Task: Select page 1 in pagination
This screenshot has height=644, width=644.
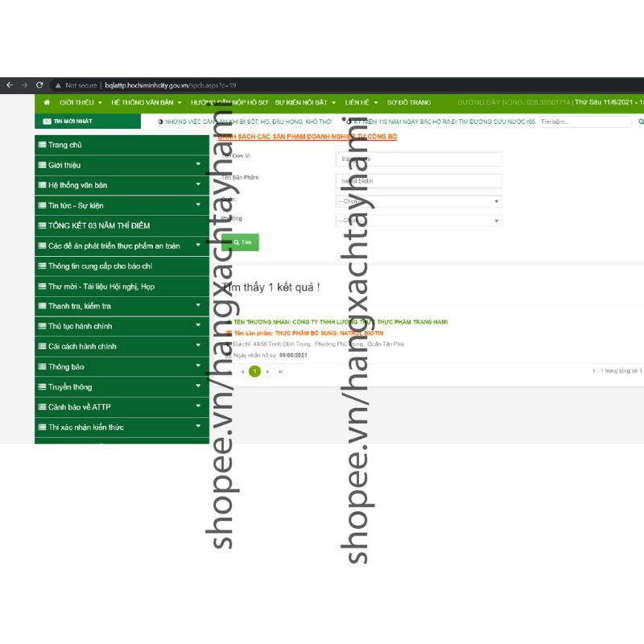Action: (x=255, y=371)
